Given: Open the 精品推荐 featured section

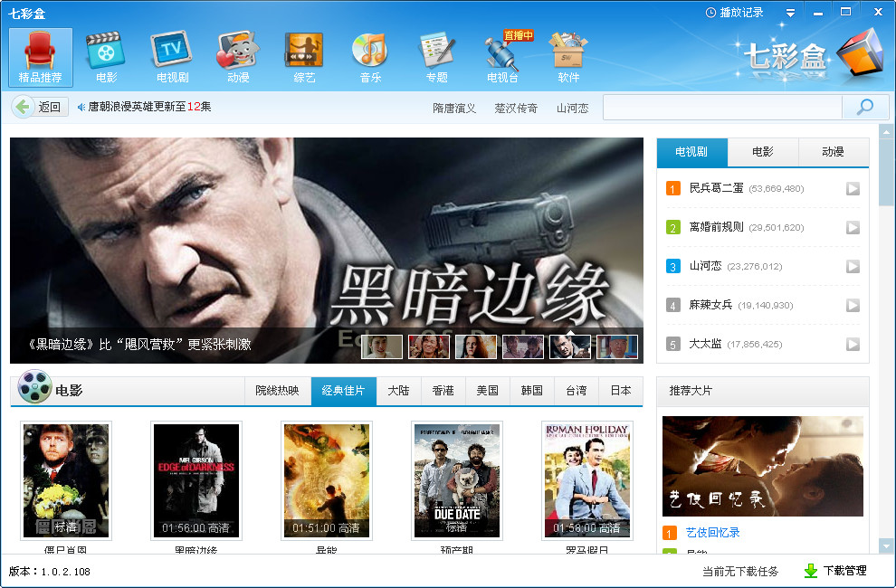Looking at the screenshot, I should point(41,57).
